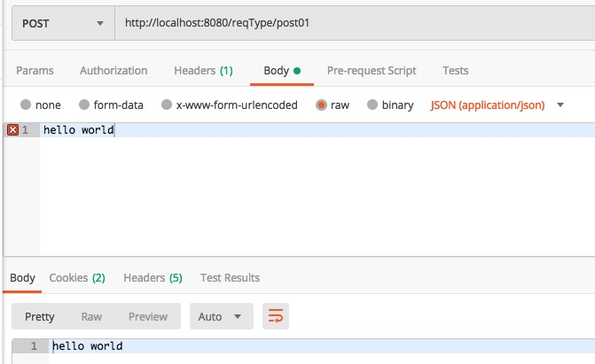The height and width of the screenshot is (364, 595).
Task: Go to the request Headers (1) tab
Action: tap(203, 71)
